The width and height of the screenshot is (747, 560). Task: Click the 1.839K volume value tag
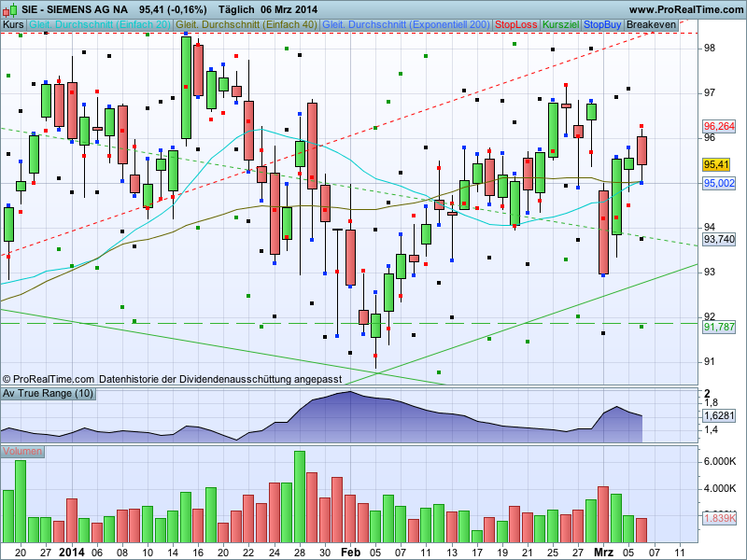pos(719,519)
